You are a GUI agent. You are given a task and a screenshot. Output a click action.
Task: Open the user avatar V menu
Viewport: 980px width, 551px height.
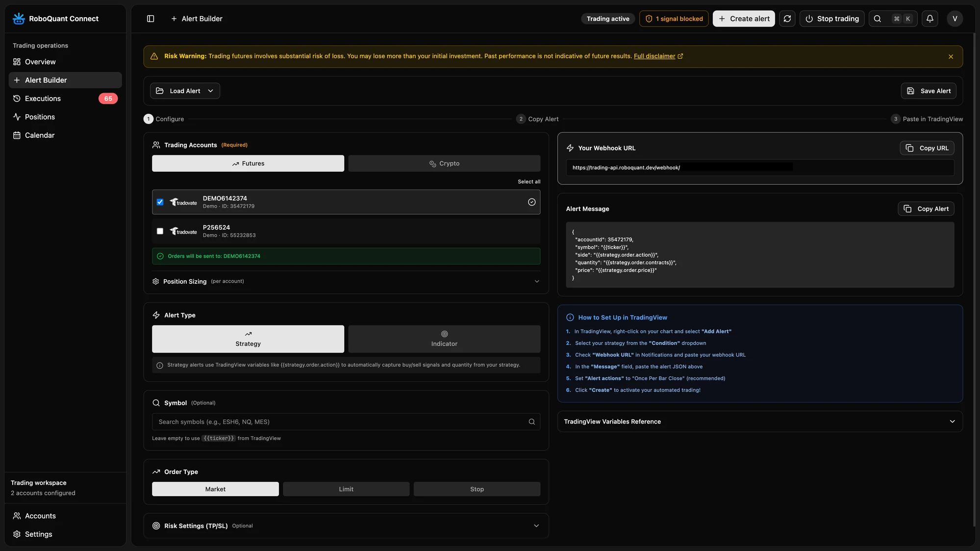(x=955, y=19)
